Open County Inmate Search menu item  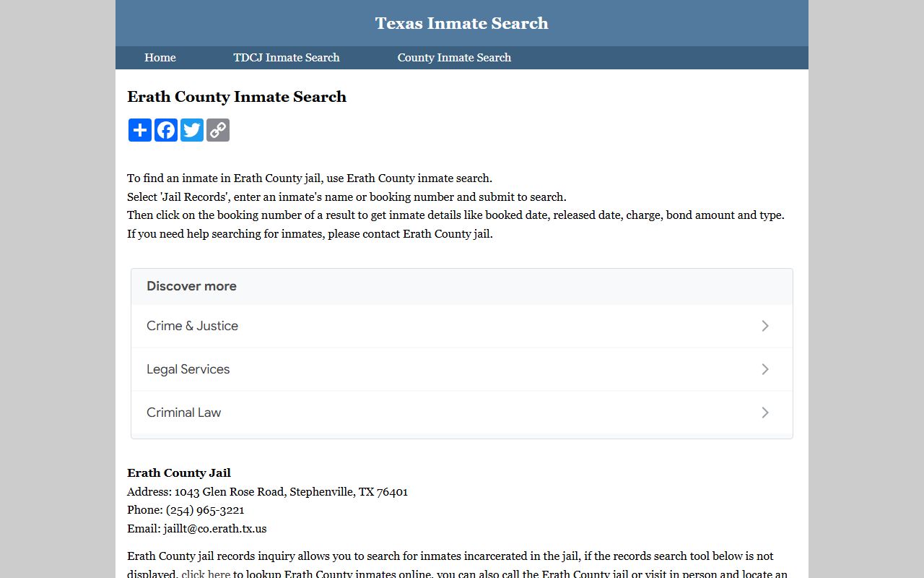click(x=454, y=58)
